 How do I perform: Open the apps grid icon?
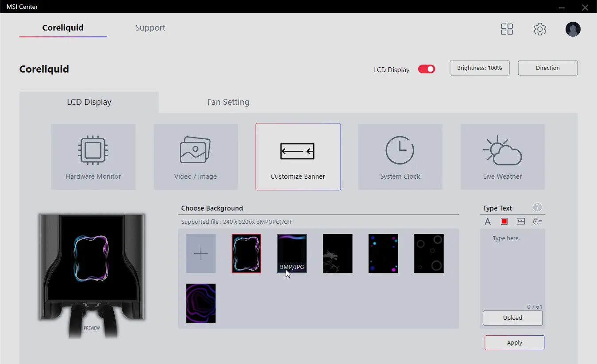click(507, 29)
